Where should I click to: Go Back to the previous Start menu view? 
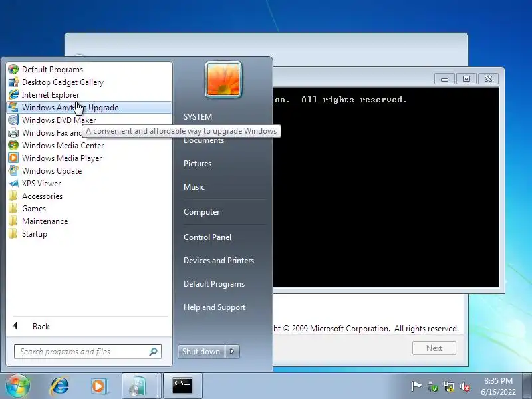(x=89, y=326)
